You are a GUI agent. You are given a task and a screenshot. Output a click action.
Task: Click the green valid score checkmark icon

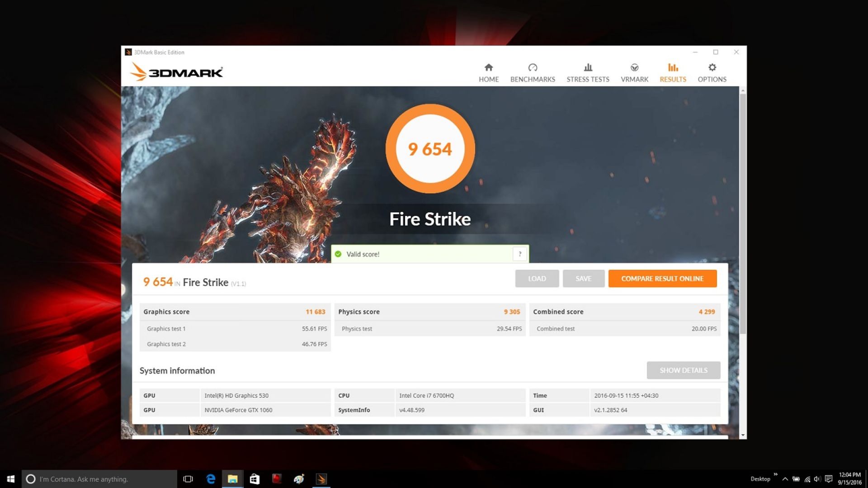click(338, 254)
